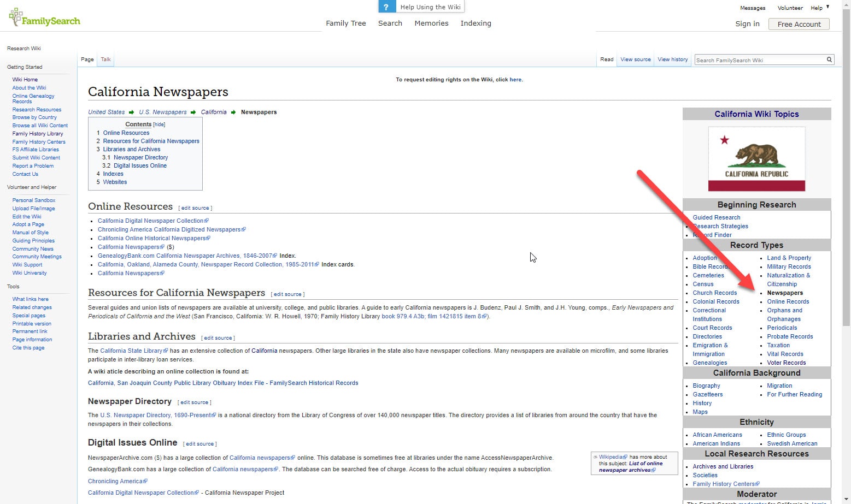Jump to Online Resources in Contents
The width and height of the screenshot is (851, 504).
click(x=126, y=133)
